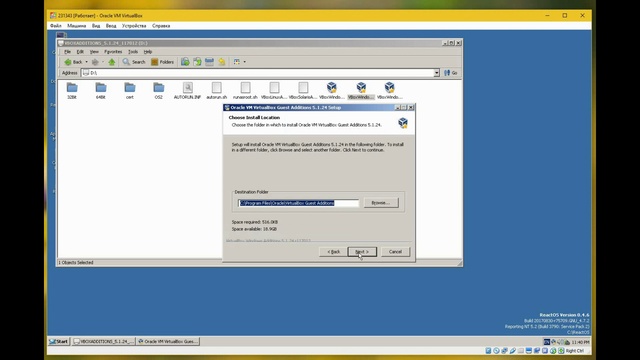Select the AUTORUN.INF file
640x360 pixels.
[187, 91]
